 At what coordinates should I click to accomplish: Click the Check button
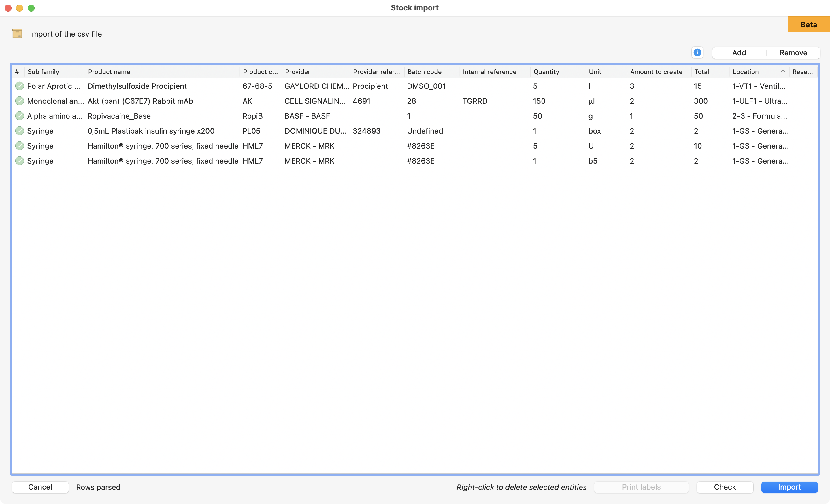click(725, 487)
